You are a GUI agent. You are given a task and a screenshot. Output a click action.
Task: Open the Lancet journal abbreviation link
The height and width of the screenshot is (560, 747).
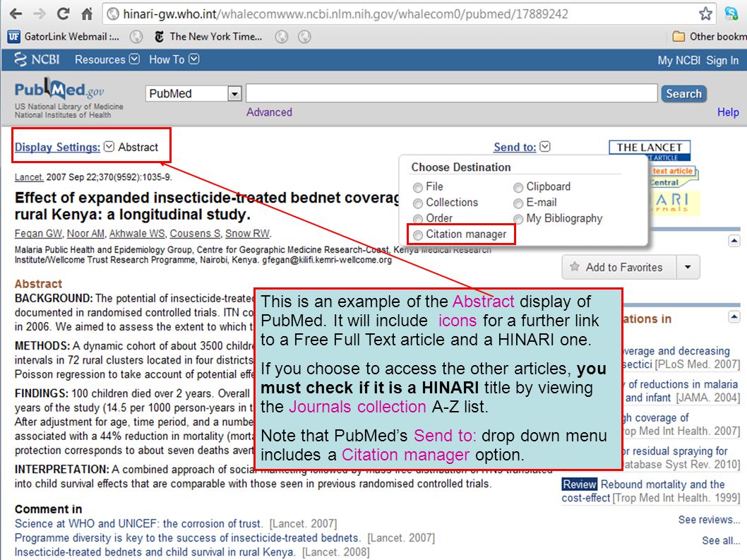pyautogui.click(x=29, y=177)
